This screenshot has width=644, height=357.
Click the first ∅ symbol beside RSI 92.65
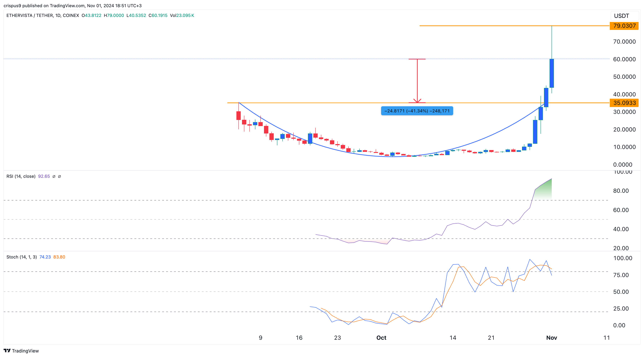[54, 176]
